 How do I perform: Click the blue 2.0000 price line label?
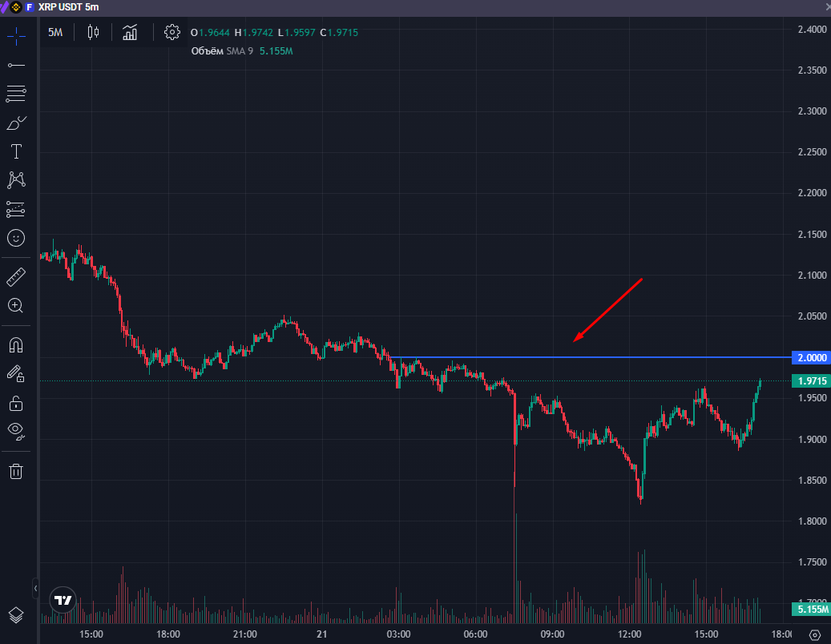pos(810,357)
